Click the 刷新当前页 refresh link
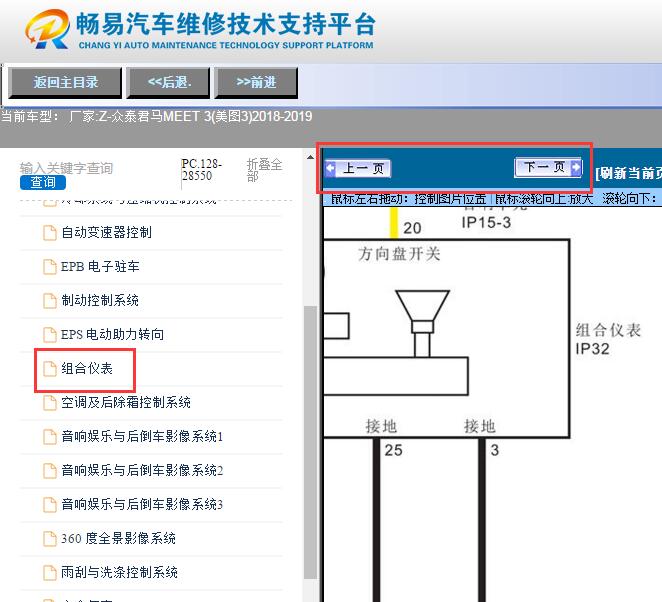662x602 pixels. (628, 173)
